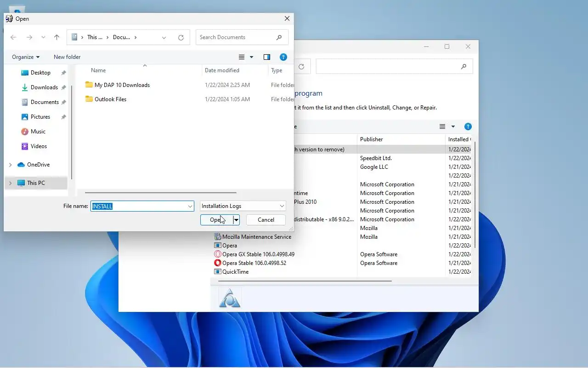Select Documents in navigation pane
This screenshot has height=368, width=588.
click(x=45, y=102)
